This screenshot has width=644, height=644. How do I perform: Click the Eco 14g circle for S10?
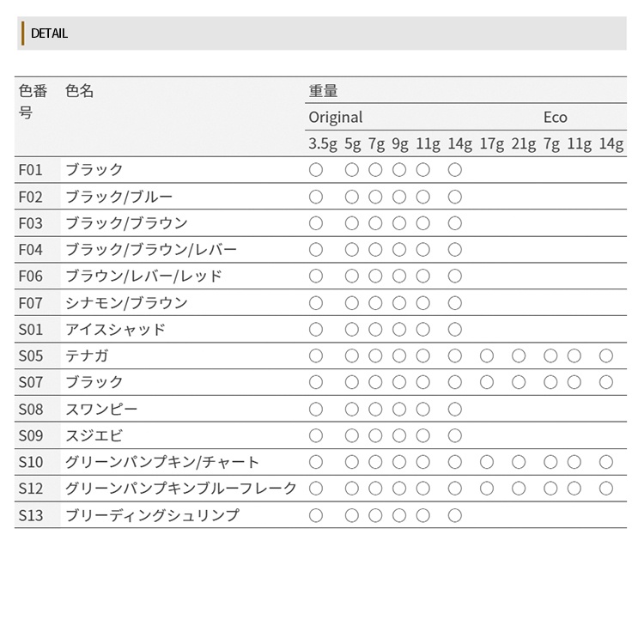(606, 462)
